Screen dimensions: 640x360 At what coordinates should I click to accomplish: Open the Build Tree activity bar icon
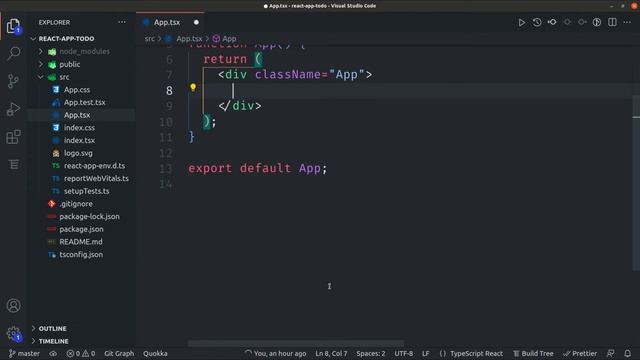(x=13, y=164)
